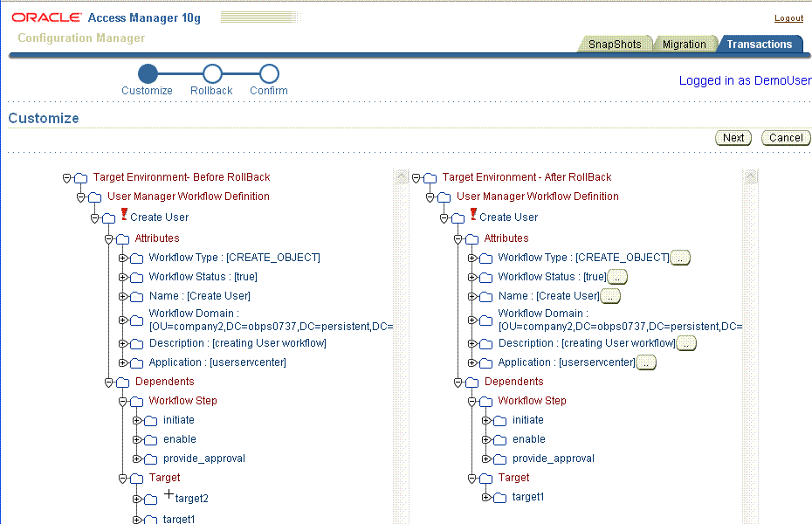Switch to the Migration tab

684,43
